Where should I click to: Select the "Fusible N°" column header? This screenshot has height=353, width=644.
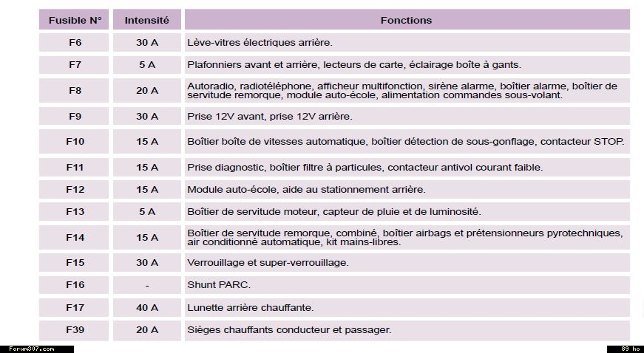75,20
